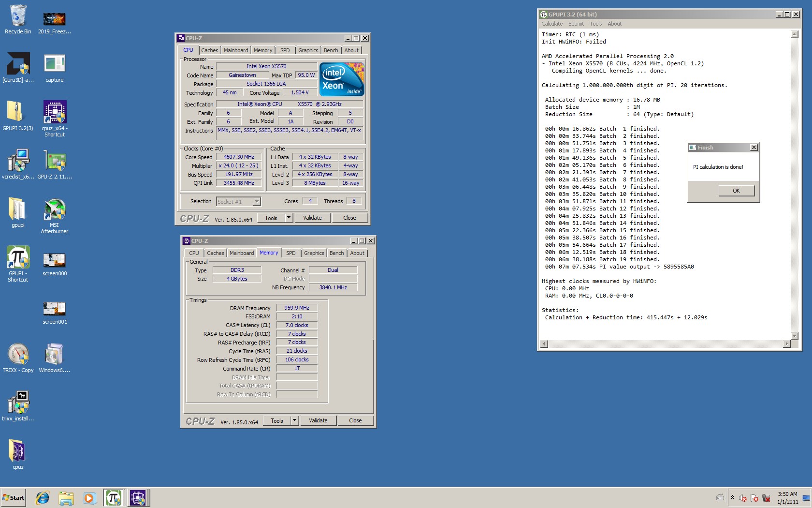This screenshot has width=812, height=508.
Task: Open the 2019_Freez desktop image file
Action: 54,22
